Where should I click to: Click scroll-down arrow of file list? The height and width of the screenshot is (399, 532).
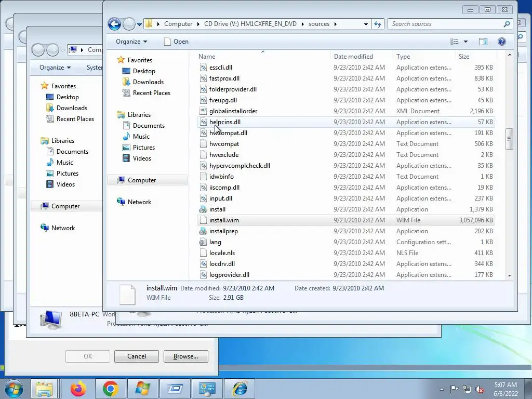(509, 276)
